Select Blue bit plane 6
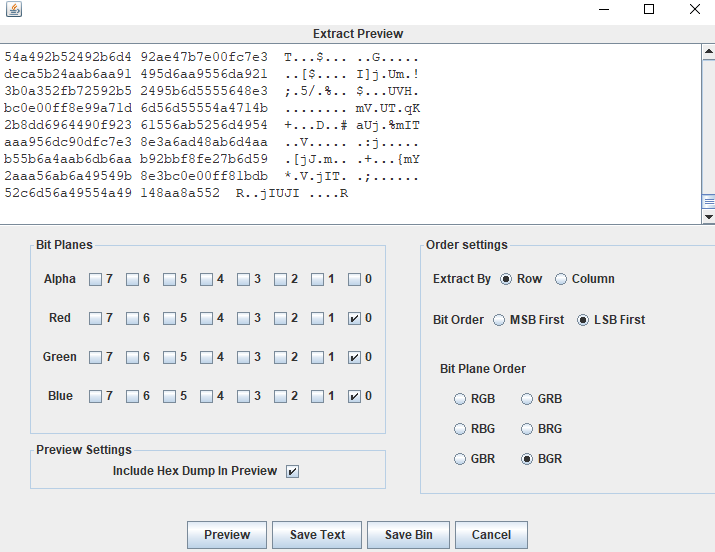 tap(132, 397)
